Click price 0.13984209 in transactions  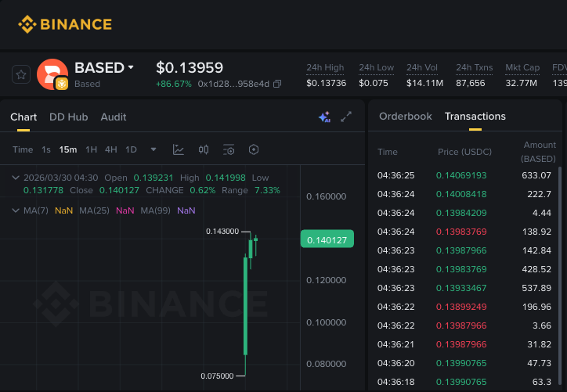pyautogui.click(x=461, y=213)
